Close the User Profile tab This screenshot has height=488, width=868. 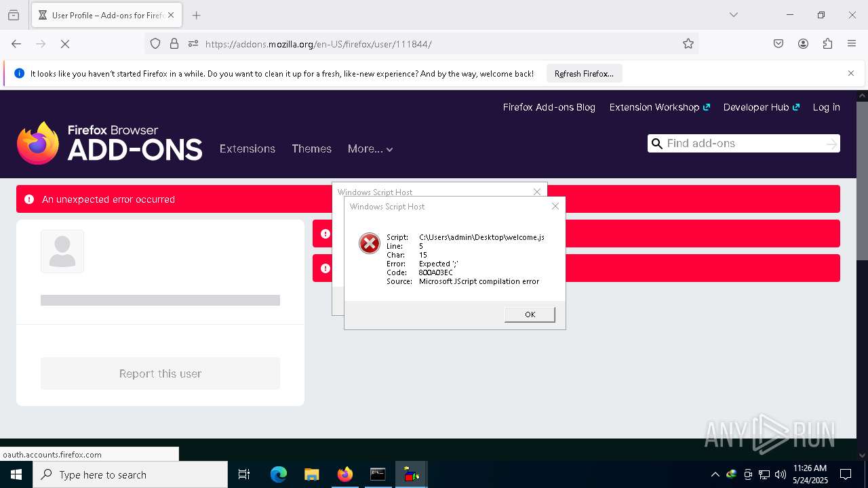171,15
